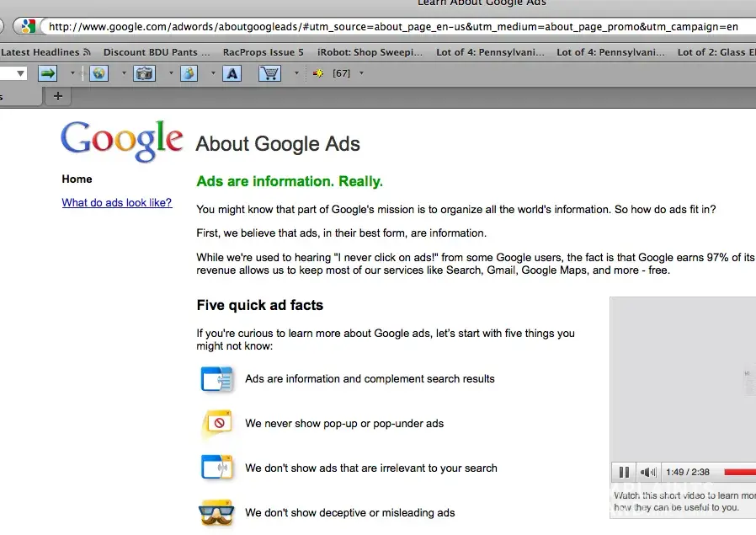This screenshot has width=756, height=535.
Task: Open dropdown arrow next to [67] counter
Action: click(x=361, y=73)
